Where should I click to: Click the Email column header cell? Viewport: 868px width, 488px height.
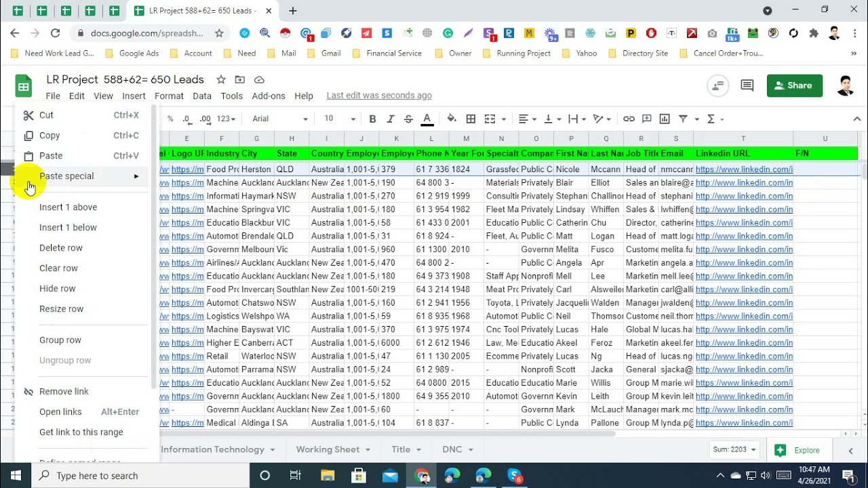(675, 154)
